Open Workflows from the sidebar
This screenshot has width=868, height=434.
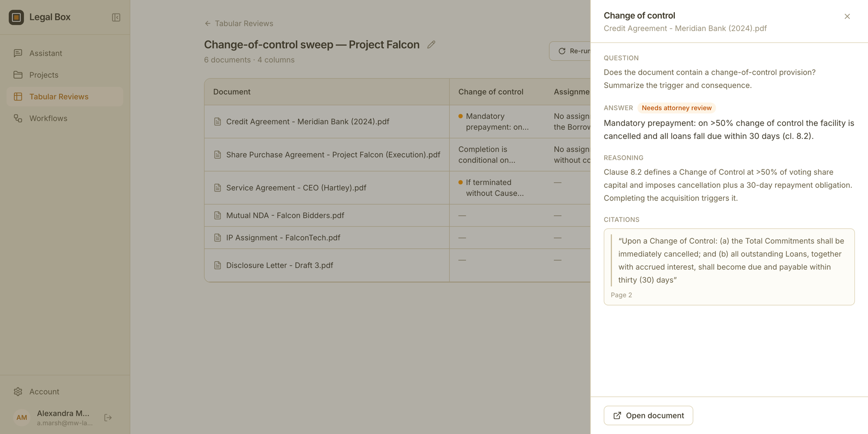pyautogui.click(x=65, y=118)
